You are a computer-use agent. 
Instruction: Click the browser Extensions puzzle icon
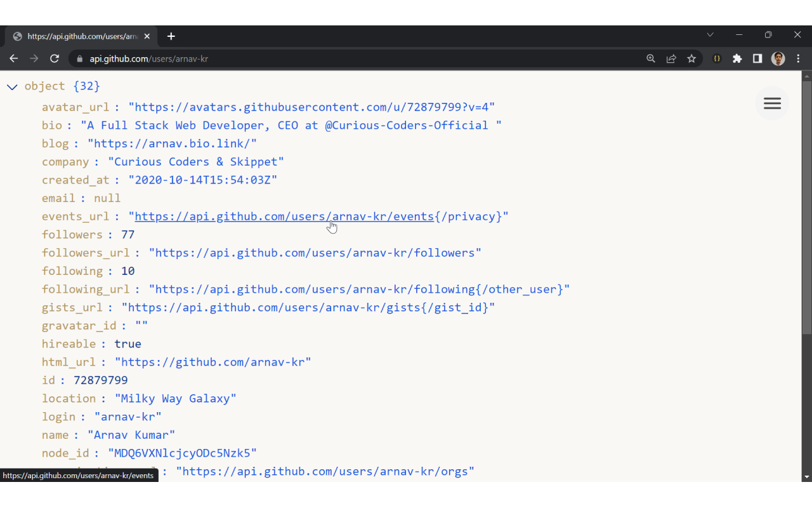tap(737, 58)
